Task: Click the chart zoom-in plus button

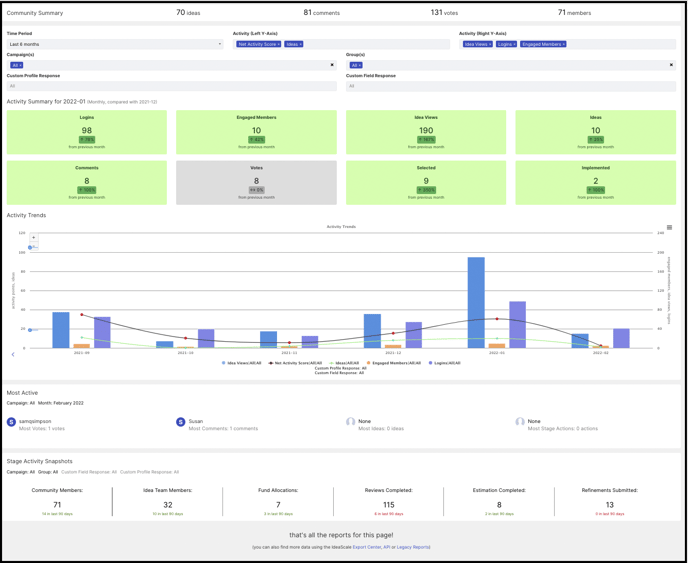Action: click(x=34, y=237)
